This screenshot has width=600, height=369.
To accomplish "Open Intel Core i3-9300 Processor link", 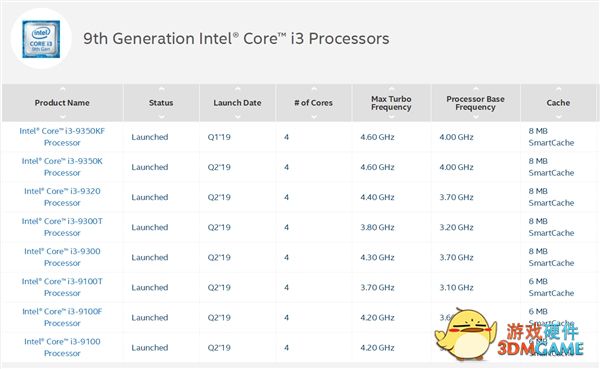I will coord(62,257).
